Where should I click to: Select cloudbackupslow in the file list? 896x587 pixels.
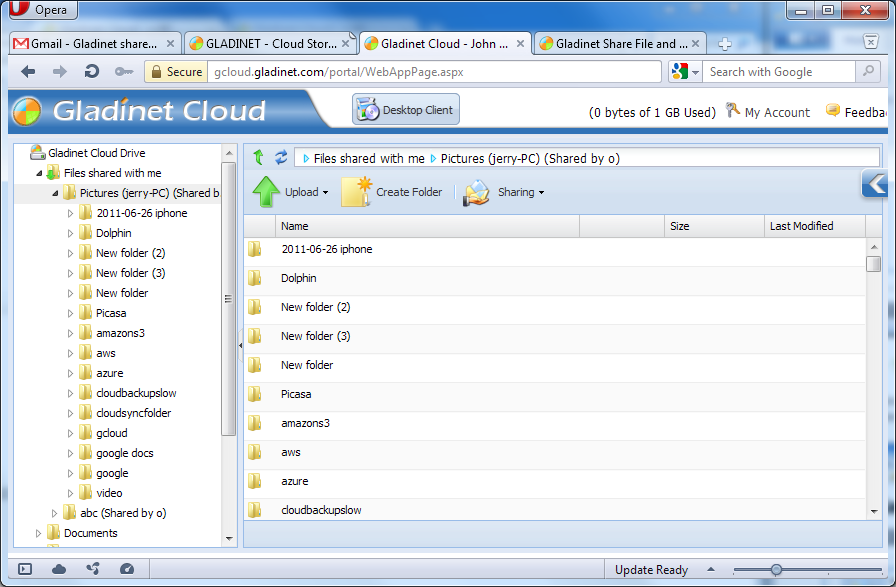click(321, 510)
